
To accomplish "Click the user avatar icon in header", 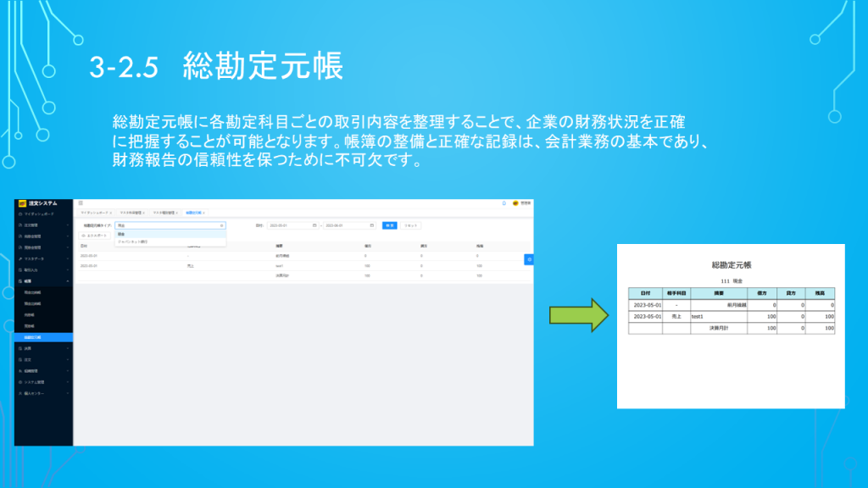I will (515, 203).
